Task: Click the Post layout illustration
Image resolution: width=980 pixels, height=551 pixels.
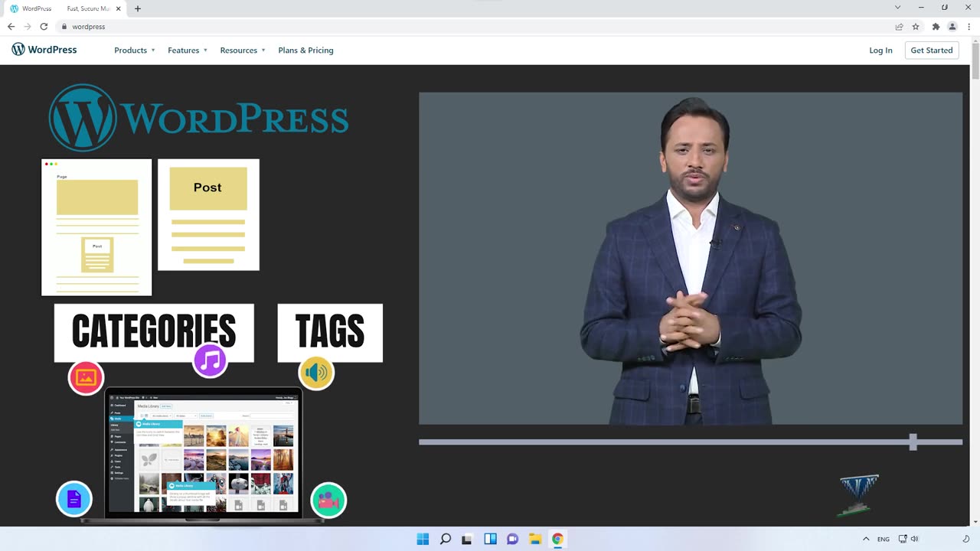Action: (x=208, y=214)
